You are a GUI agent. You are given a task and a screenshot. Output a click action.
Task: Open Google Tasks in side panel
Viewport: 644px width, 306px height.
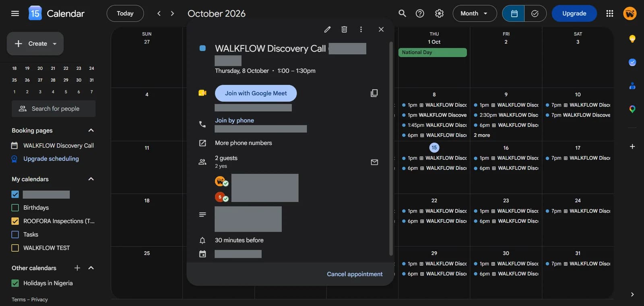tap(632, 62)
